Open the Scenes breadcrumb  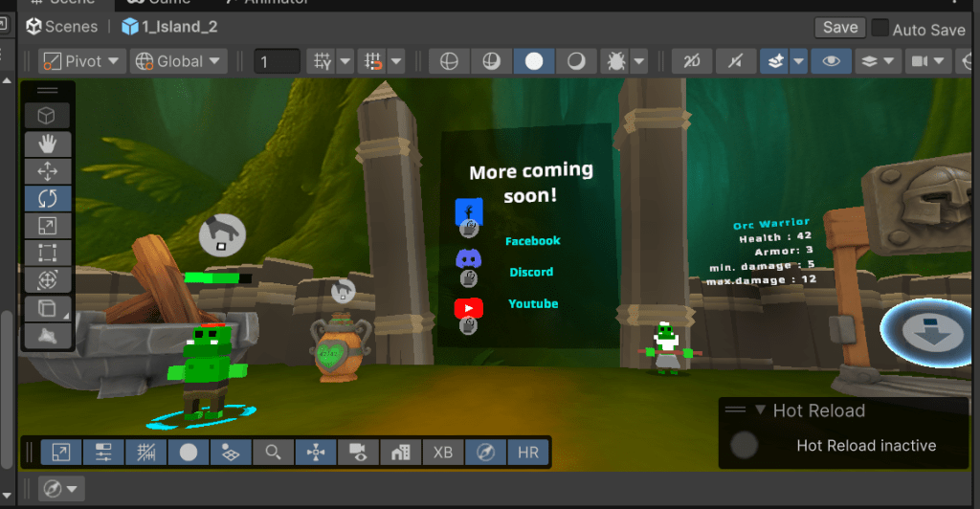[63, 27]
